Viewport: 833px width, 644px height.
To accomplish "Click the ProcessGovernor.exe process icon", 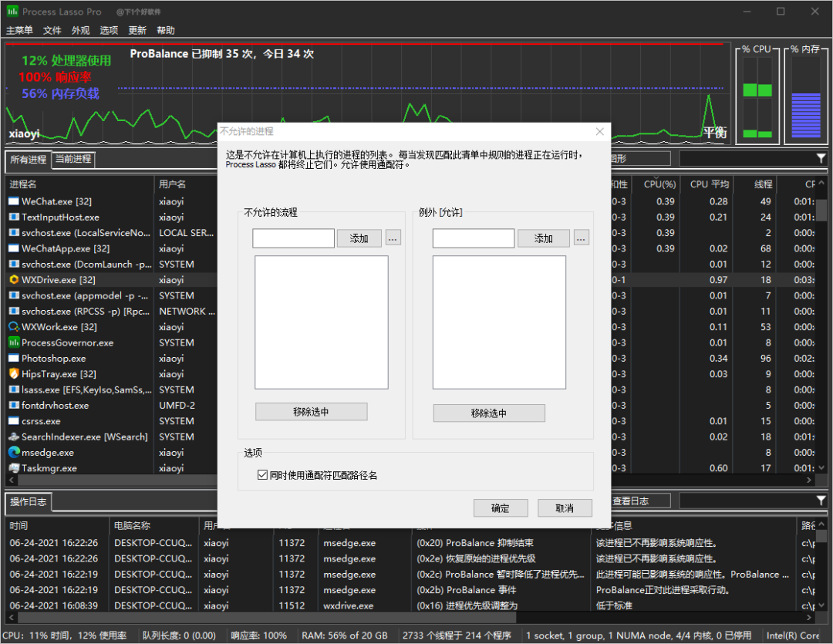I will pos(14,342).
